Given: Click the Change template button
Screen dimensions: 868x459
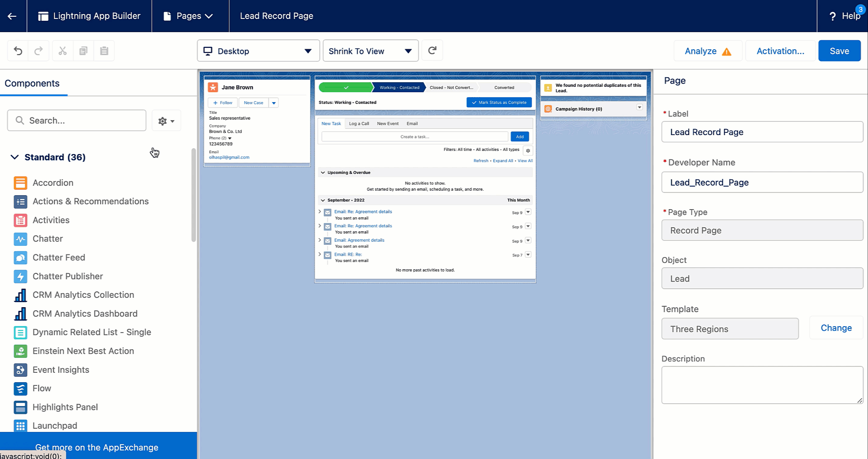Looking at the screenshot, I should (836, 328).
